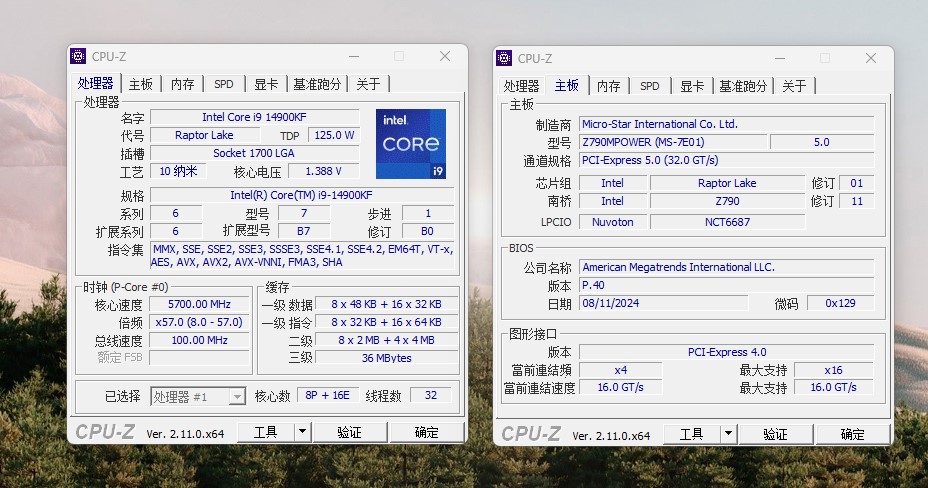Click the NCT6687 LPCIO value
Image resolution: width=928 pixels, height=488 pixels.
727,222
